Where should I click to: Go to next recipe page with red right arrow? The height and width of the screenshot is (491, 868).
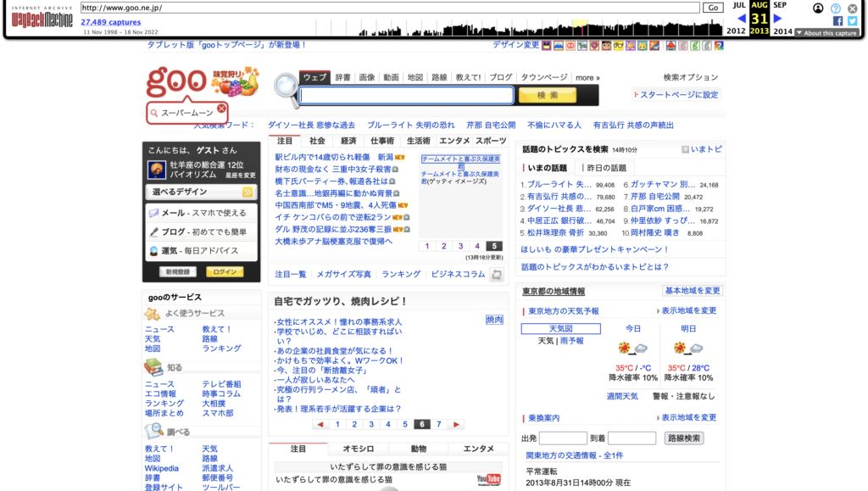pos(456,425)
